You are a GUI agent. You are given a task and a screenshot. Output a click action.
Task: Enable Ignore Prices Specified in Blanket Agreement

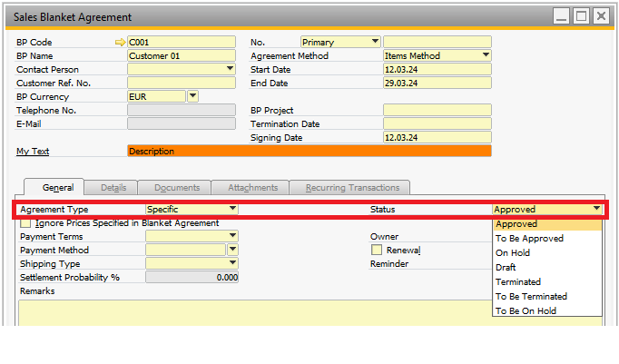point(25,223)
